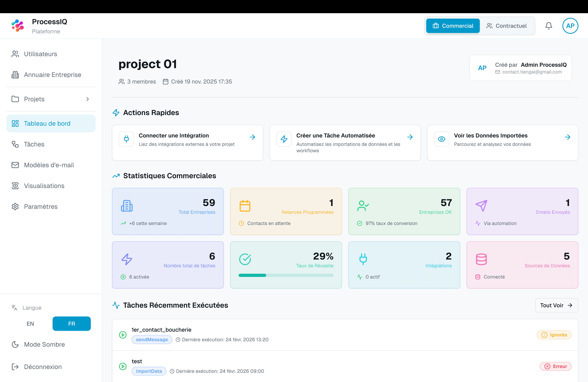Viewport: 588px width, 382px height.
Task: Select Tableau de bord in sidebar
Action: [x=47, y=123]
